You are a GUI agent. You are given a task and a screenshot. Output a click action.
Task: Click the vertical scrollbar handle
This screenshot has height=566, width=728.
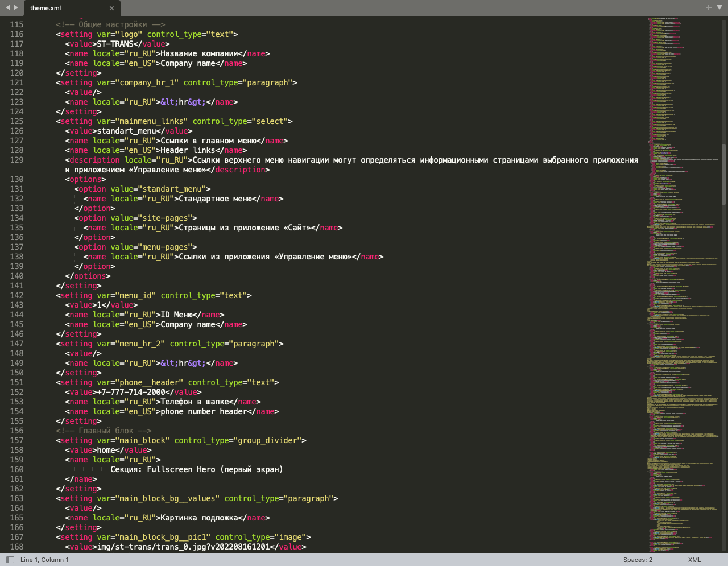coord(723,173)
